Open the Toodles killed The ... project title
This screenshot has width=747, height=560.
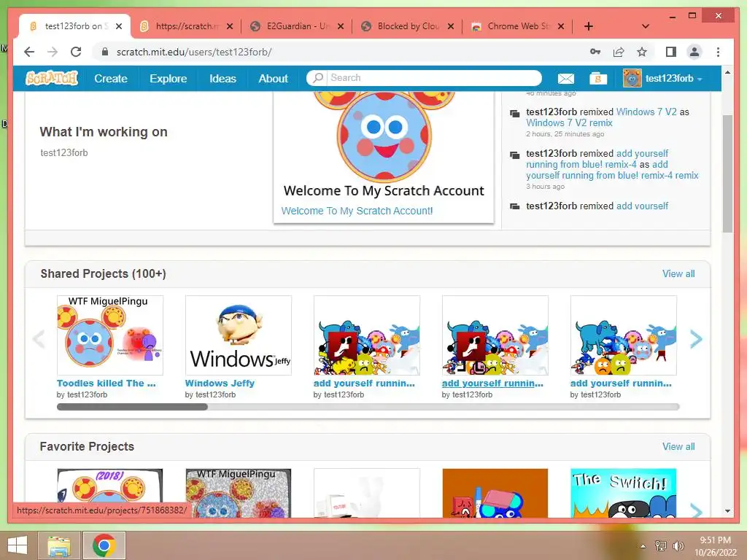click(x=107, y=384)
